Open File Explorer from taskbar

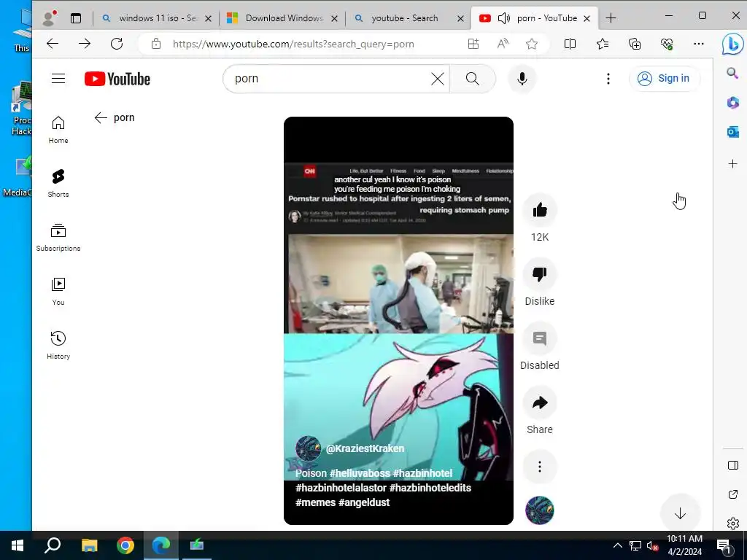[x=89, y=545]
